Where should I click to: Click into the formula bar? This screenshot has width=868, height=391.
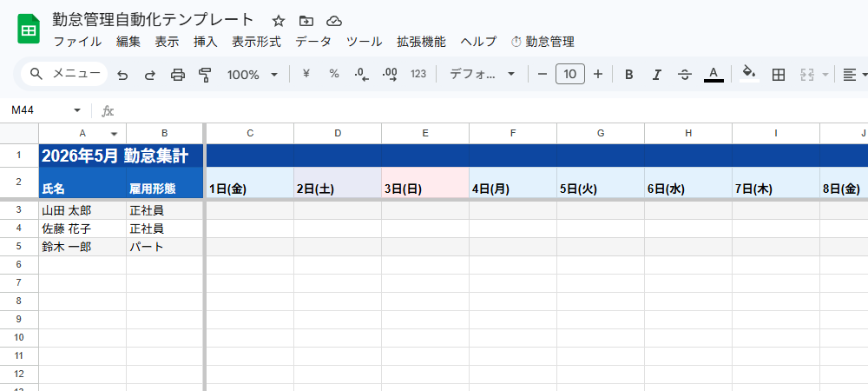[493, 110]
